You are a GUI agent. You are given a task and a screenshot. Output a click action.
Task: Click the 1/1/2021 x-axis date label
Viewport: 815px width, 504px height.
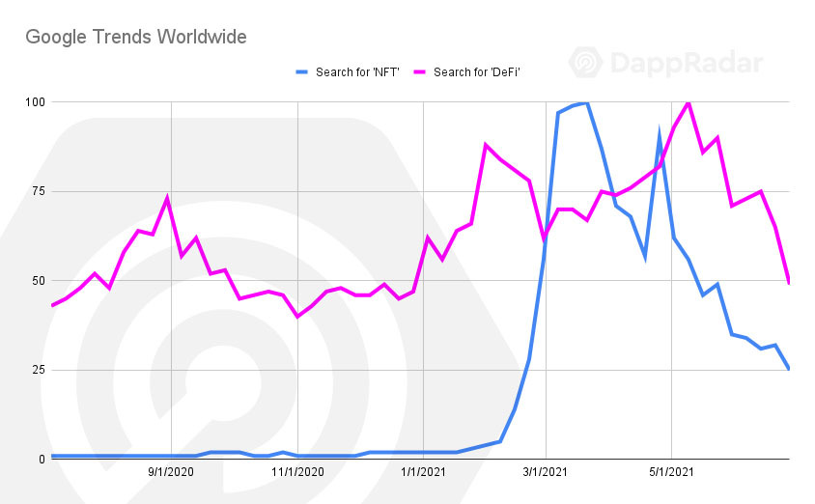pyautogui.click(x=423, y=472)
